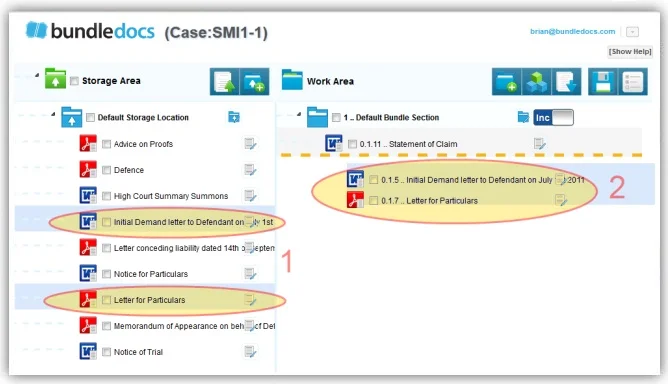The image size is (668, 385).
Task: Click the edit icon for storage Letter for Particulars
Action: (x=250, y=300)
